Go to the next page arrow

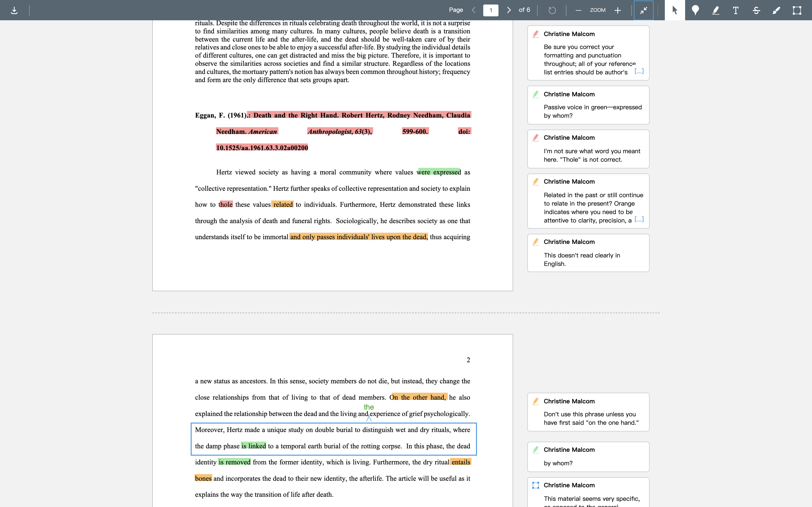pos(509,10)
